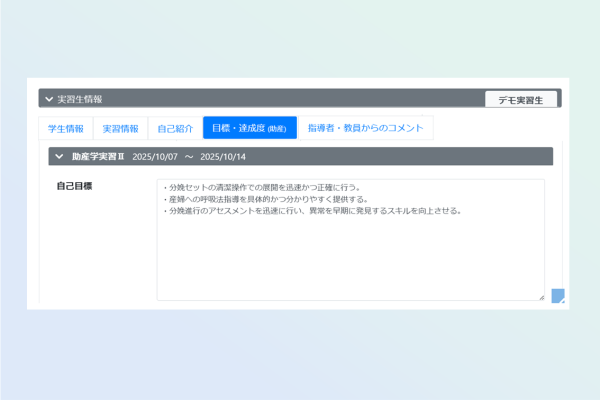Open the 指導者・教員からのコメント tab
Viewport: 600px width, 400px height.
point(367,128)
